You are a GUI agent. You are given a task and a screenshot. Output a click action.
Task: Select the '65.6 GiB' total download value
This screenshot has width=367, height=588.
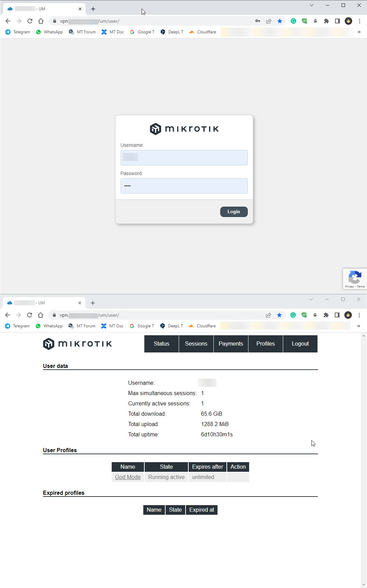212,414
